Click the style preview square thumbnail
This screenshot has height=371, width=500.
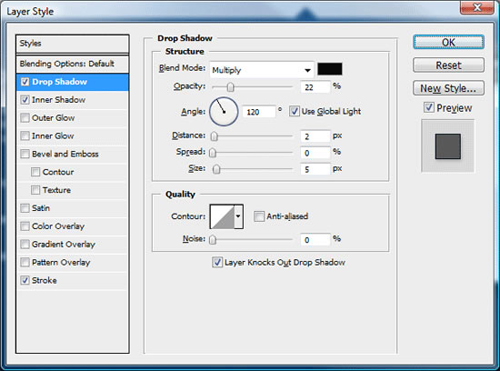(448, 146)
